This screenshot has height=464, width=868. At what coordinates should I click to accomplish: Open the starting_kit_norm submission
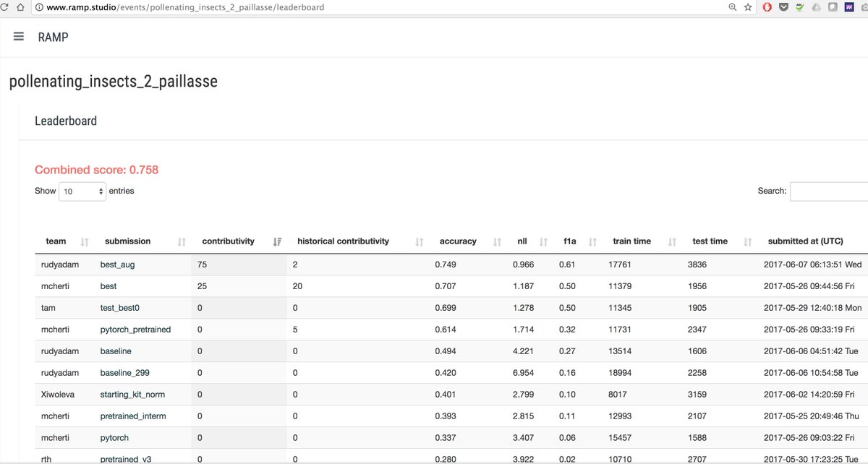(133, 395)
